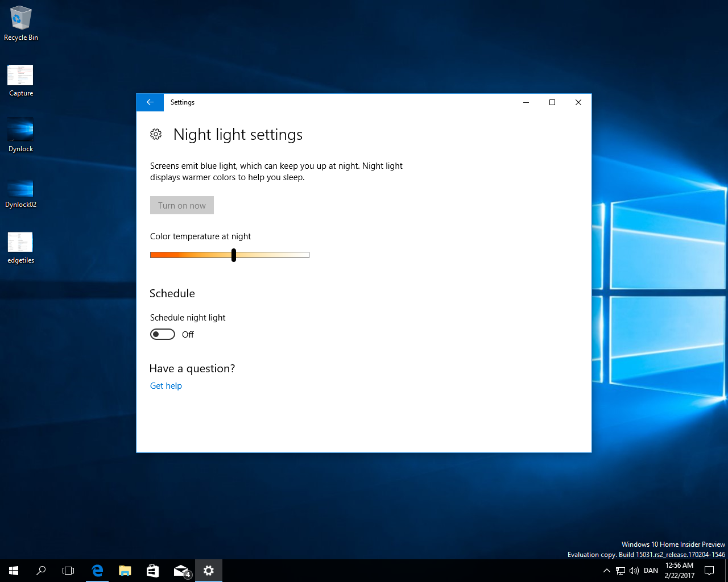Open the Get help link

point(166,385)
